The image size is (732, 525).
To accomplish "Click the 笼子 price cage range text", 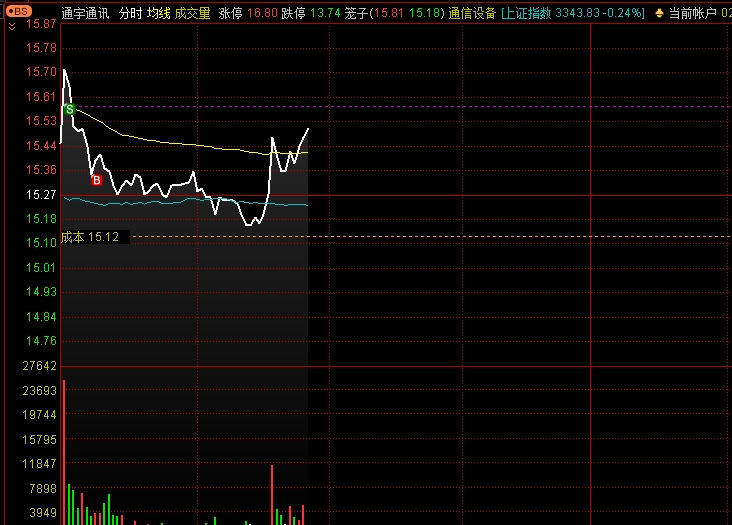I will click(x=394, y=13).
